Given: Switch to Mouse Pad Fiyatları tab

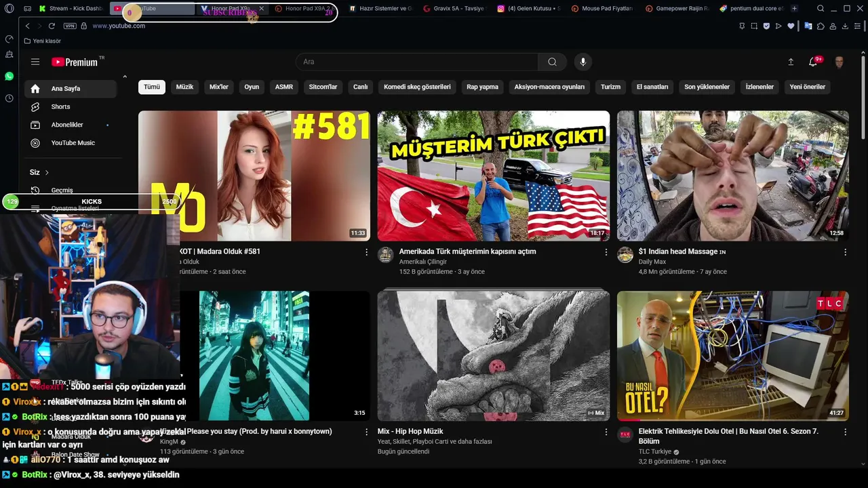Looking at the screenshot, I should coord(602,9).
